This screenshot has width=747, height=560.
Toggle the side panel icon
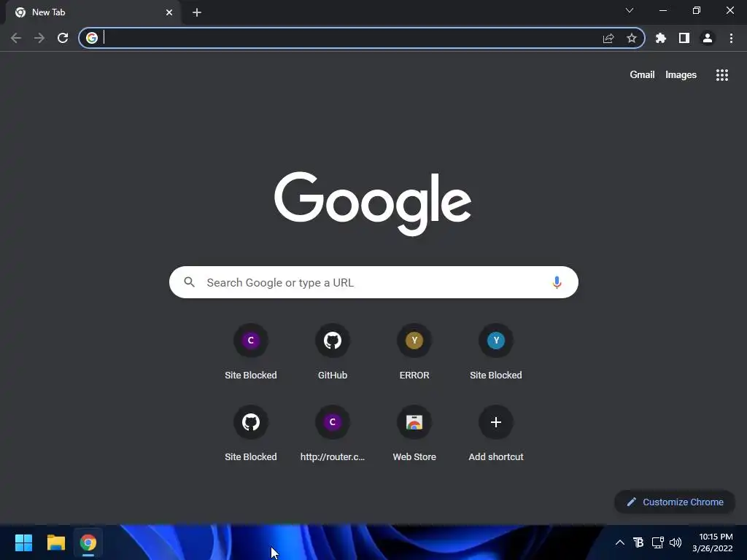coord(684,38)
